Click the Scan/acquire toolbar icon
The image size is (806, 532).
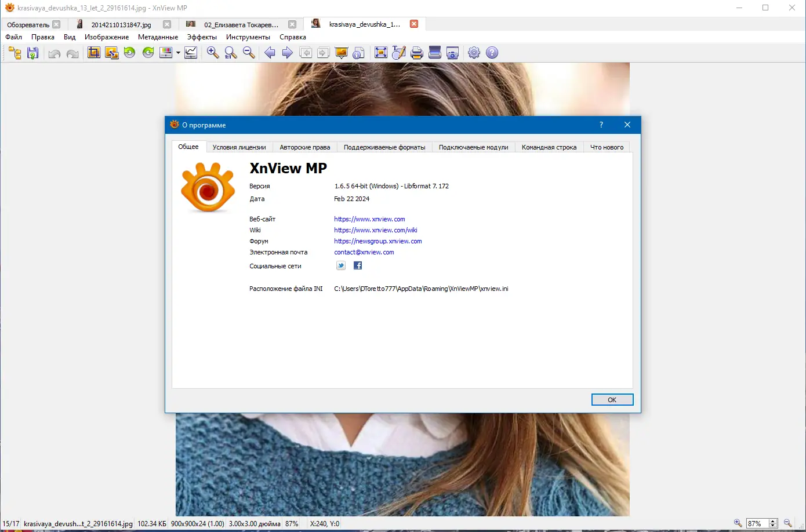pyautogui.click(x=435, y=53)
